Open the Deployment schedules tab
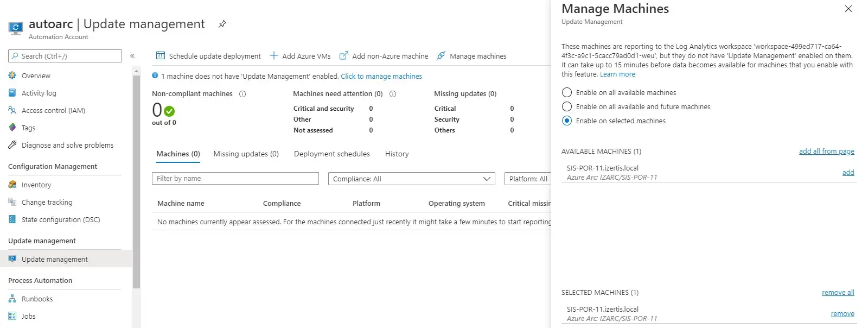 (x=331, y=154)
